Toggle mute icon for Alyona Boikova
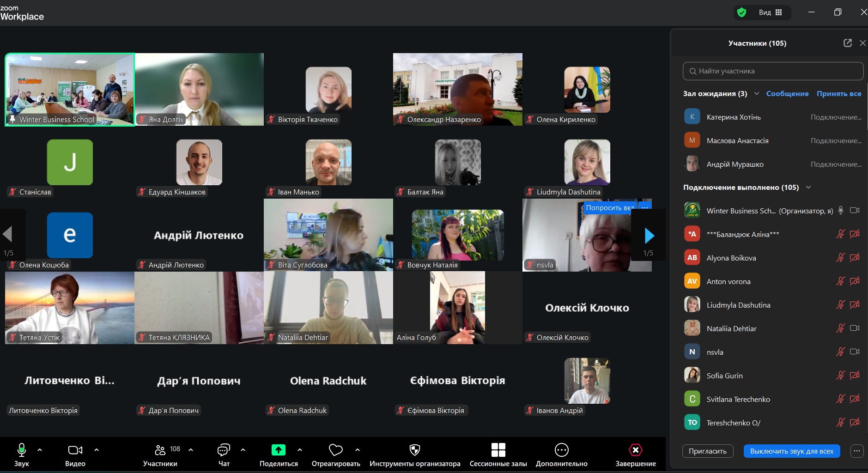The height and width of the screenshot is (473, 868). pyautogui.click(x=840, y=258)
